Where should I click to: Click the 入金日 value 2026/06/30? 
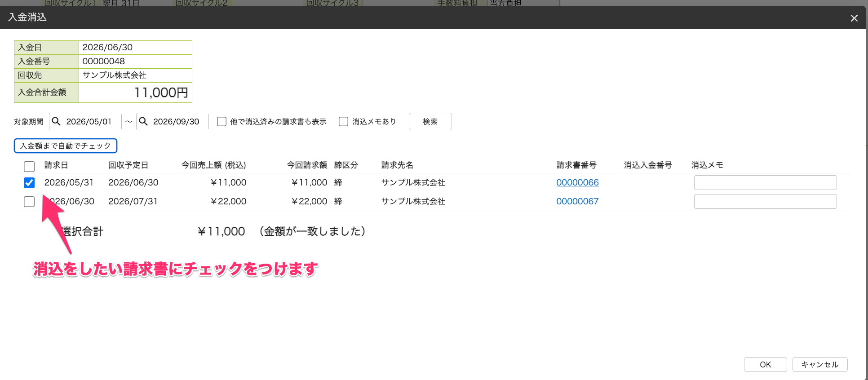click(107, 47)
